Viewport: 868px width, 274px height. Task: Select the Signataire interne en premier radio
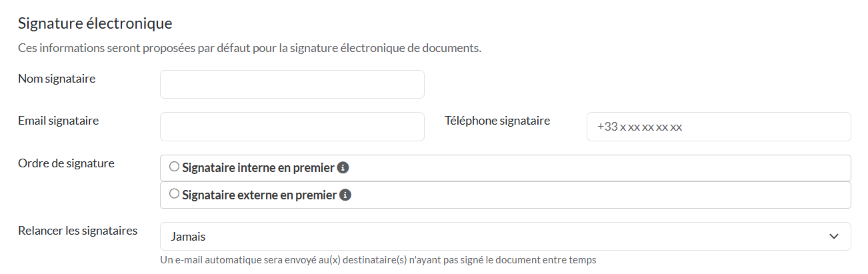click(175, 167)
